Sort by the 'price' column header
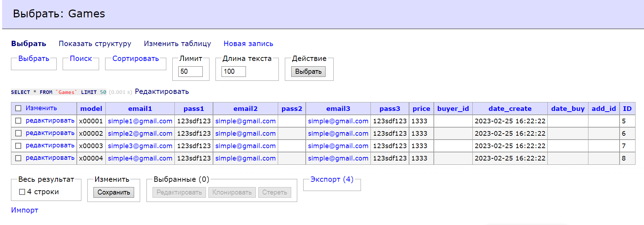Viewport: 644px width, 225px height. pos(421,108)
